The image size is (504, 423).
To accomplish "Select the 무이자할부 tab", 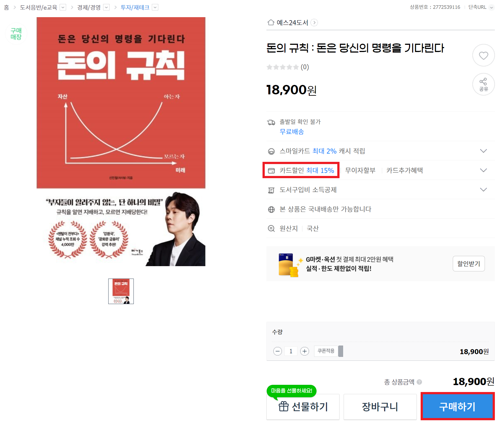I will pos(360,170).
